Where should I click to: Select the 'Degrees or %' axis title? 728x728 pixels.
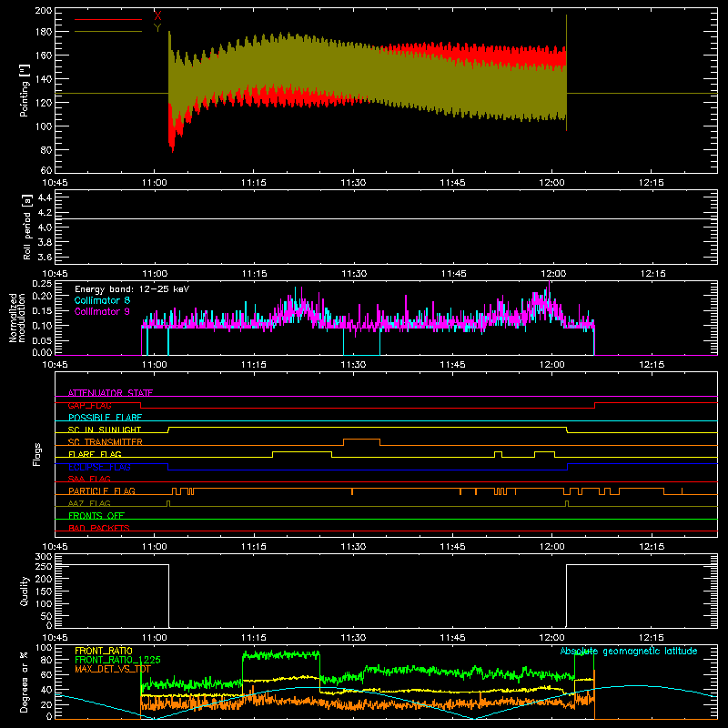point(25,682)
